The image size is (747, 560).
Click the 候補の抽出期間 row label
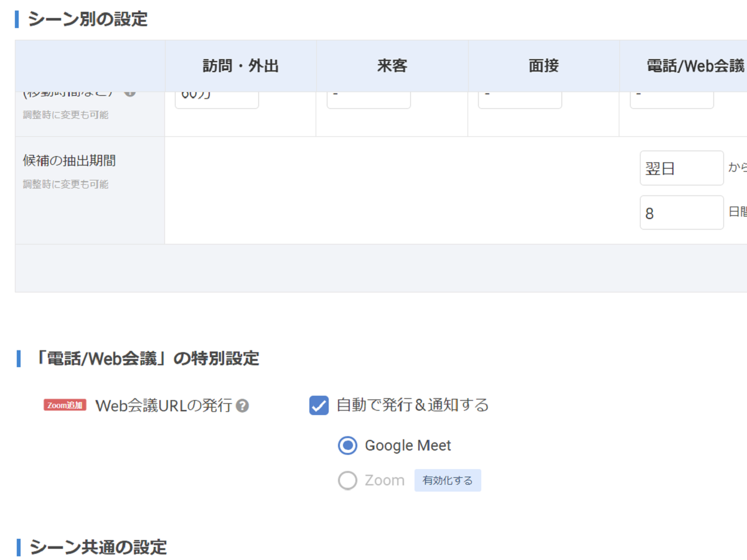click(x=69, y=161)
